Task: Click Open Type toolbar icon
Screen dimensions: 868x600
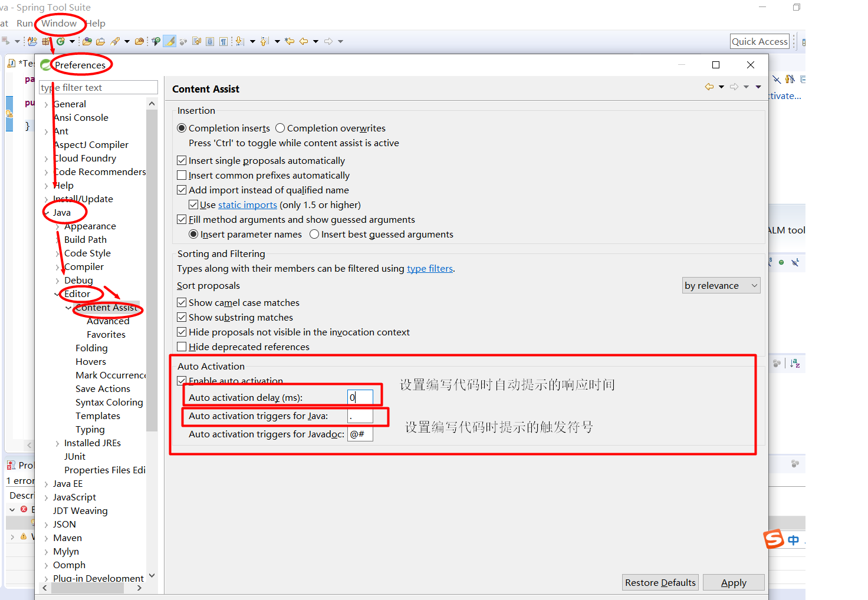Action: [x=87, y=41]
